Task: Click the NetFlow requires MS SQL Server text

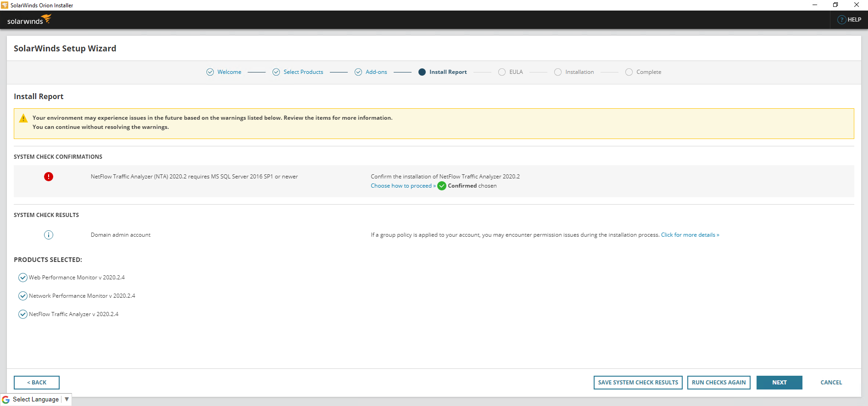Action: (x=195, y=177)
